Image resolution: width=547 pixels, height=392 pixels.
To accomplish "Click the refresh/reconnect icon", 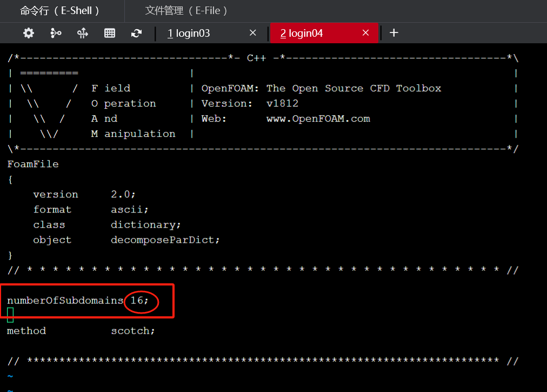I will coord(136,34).
